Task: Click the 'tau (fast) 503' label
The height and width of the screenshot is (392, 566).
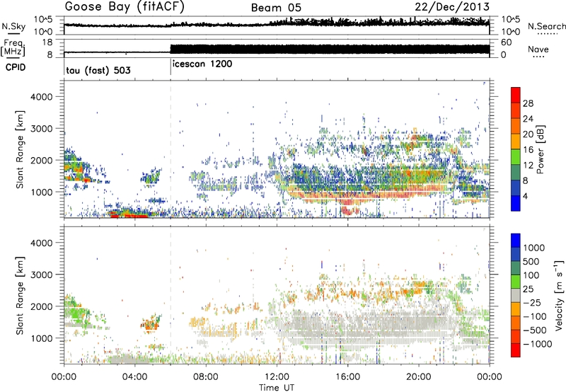Action: coord(98,70)
